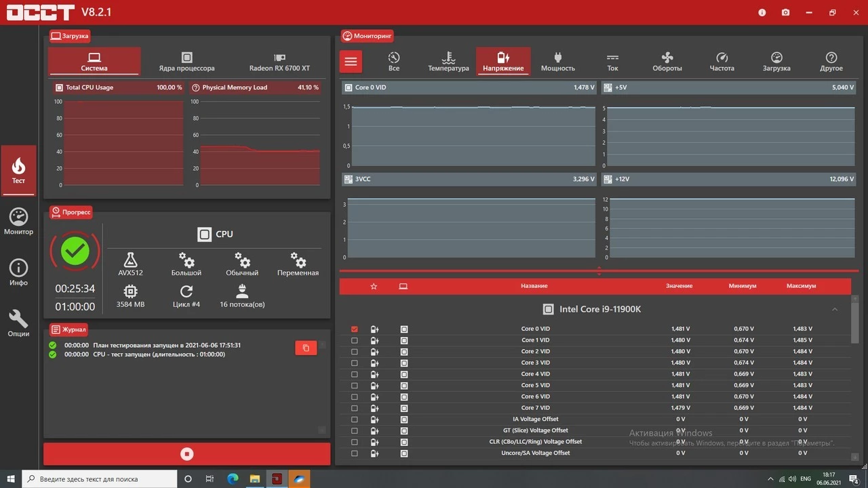
Task: Check the Core 2 VID checkbox
Action: (x=355, y=352)
